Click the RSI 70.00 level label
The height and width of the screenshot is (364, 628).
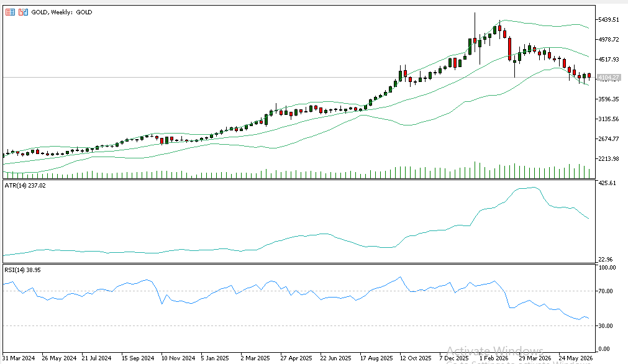(606, 291)
